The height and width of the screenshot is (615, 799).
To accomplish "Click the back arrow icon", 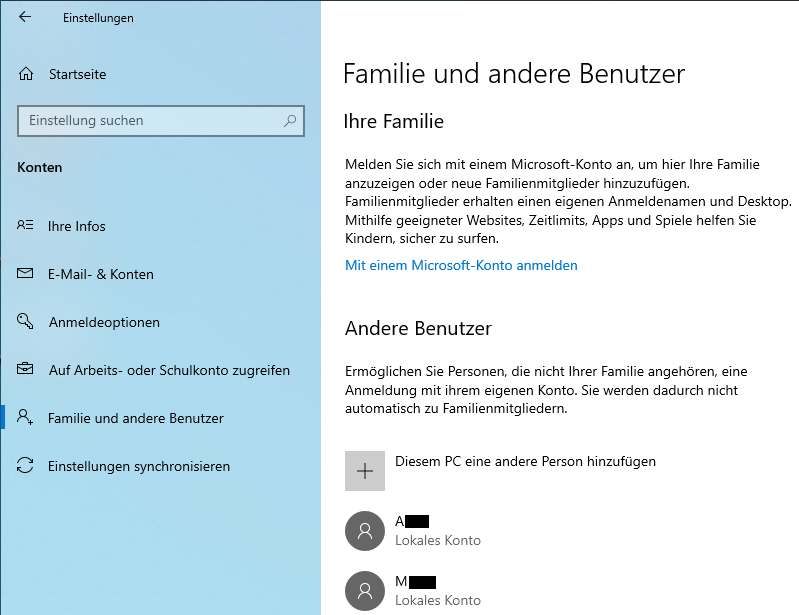I will tap(24, 17).
